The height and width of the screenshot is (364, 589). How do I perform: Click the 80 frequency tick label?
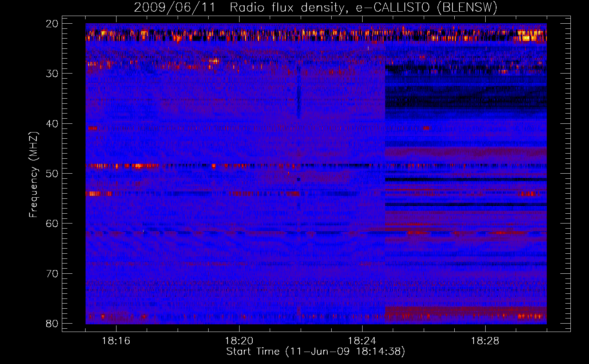click(52, 324)
